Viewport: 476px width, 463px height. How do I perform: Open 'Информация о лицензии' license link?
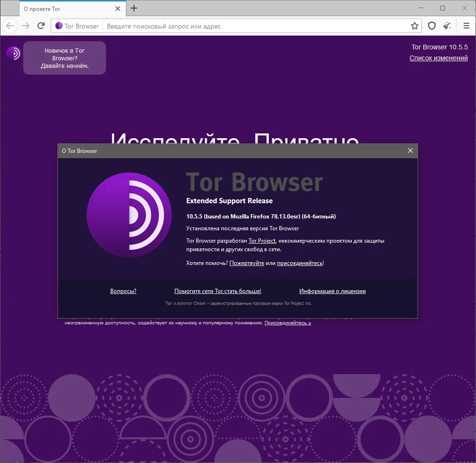click(x=333, y=291)
